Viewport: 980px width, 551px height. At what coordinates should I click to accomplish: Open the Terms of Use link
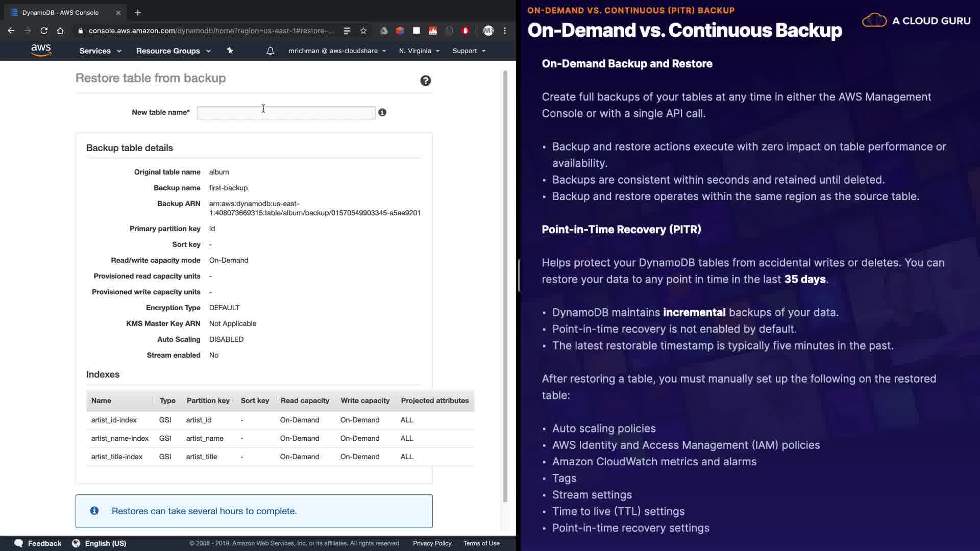click(x=481, y=543)
